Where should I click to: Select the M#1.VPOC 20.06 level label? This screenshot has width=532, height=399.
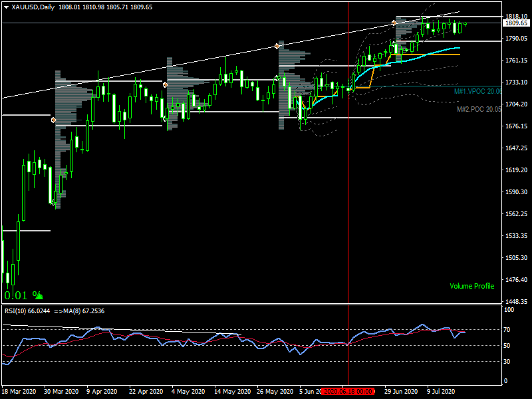477,91
